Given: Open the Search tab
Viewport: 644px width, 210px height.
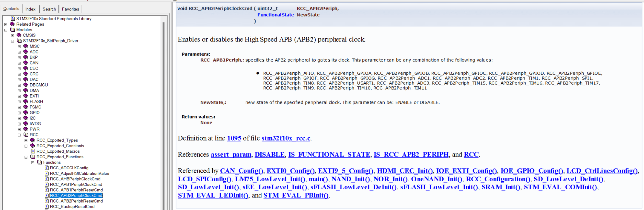Looking at the screenshot, I should click(x=49, y=9).
